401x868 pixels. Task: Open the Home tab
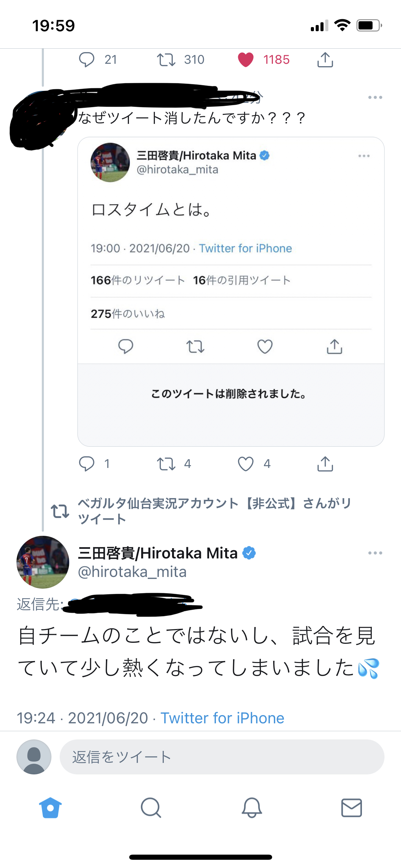coord(50,808)
